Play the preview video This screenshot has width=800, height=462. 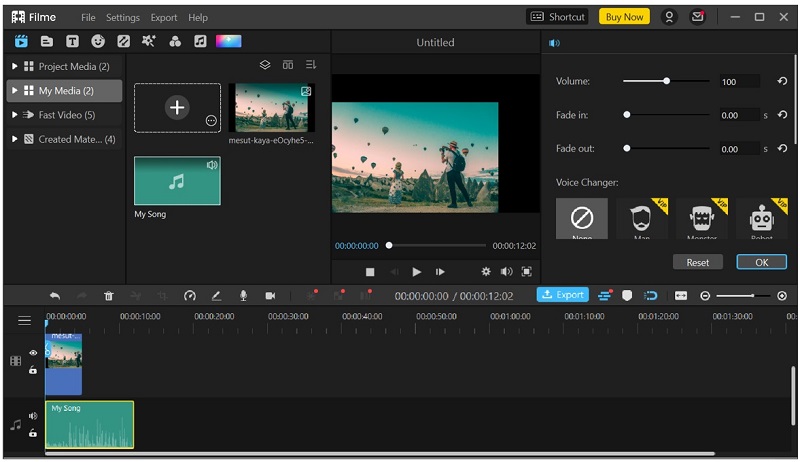(x=416, y=272)
